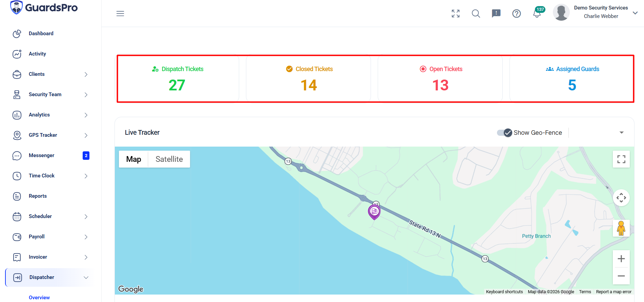
Task: Click the feedback message alert icon
Action: (496, 14)
